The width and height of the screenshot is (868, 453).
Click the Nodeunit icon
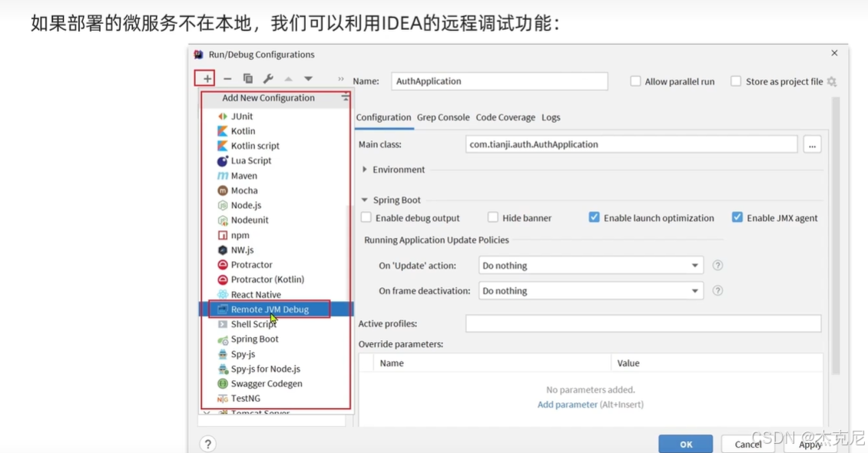click(223, 220)
